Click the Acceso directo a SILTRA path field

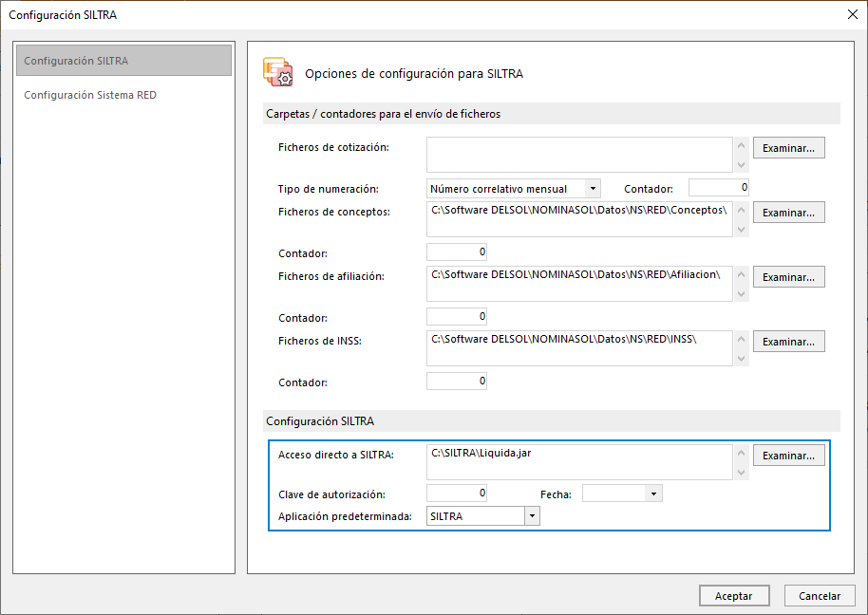(x=579, y=462)
